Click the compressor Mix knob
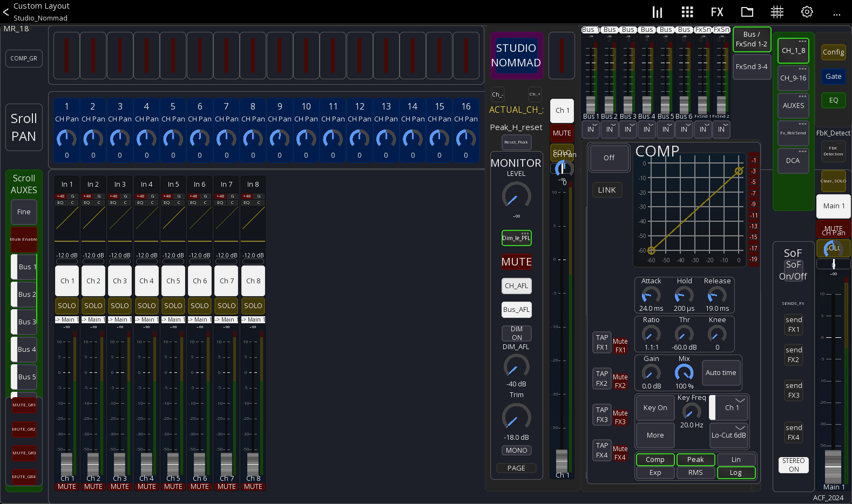Screen dimensions: 852x504 click(x=684, y=373)
